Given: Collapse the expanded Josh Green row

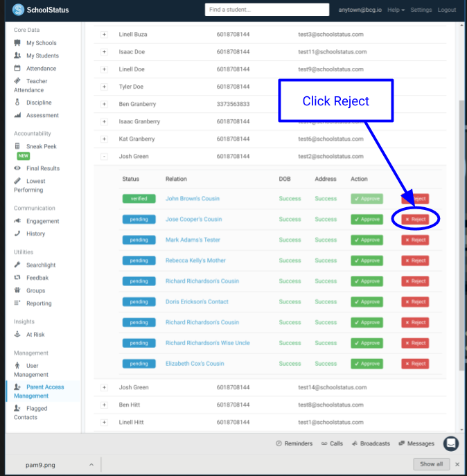Looking at the screenshot, I should 104,157.
